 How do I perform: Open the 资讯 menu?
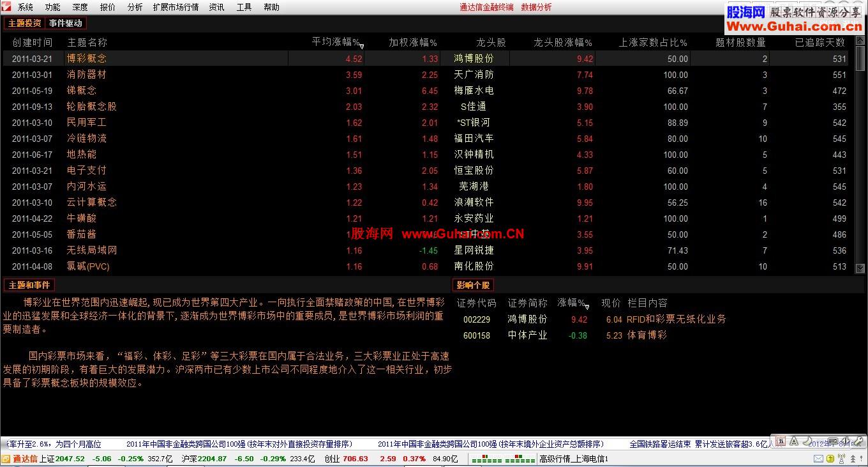point(216,7)
